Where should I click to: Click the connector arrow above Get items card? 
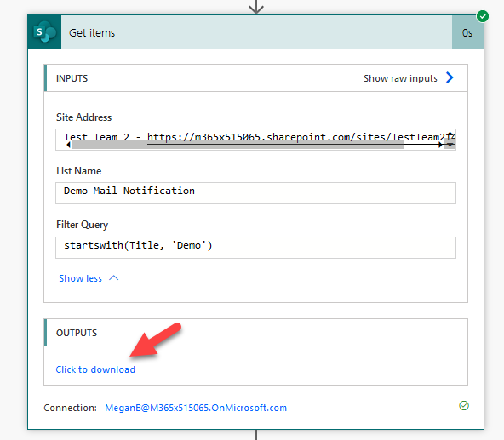[x=256, y=7]
